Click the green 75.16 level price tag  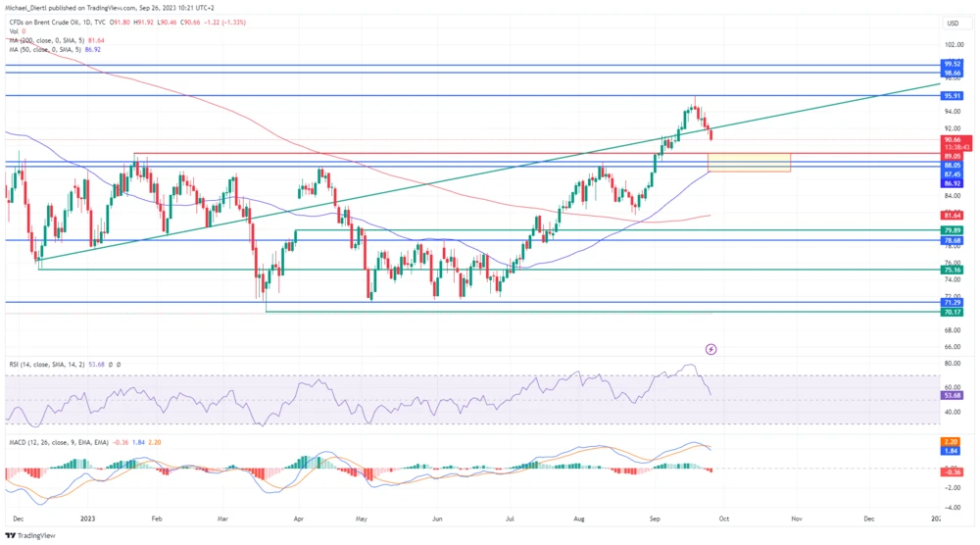951,270
